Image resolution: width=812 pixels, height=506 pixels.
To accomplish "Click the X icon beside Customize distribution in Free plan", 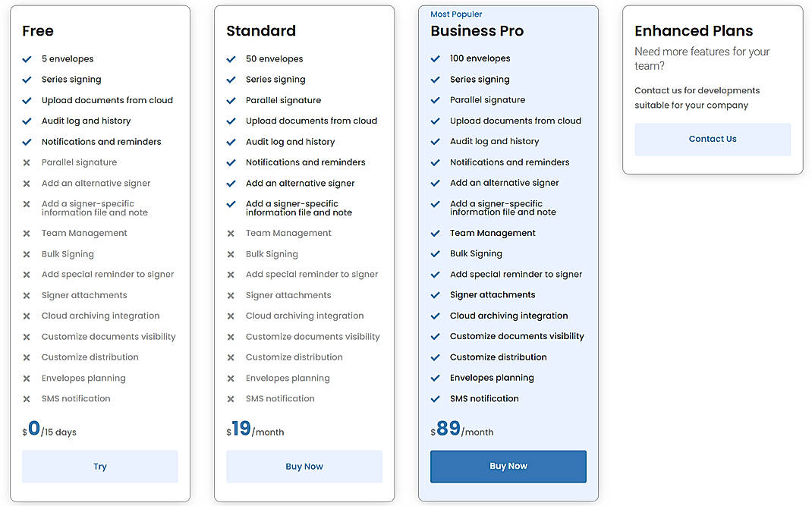I will coord(27,357).
